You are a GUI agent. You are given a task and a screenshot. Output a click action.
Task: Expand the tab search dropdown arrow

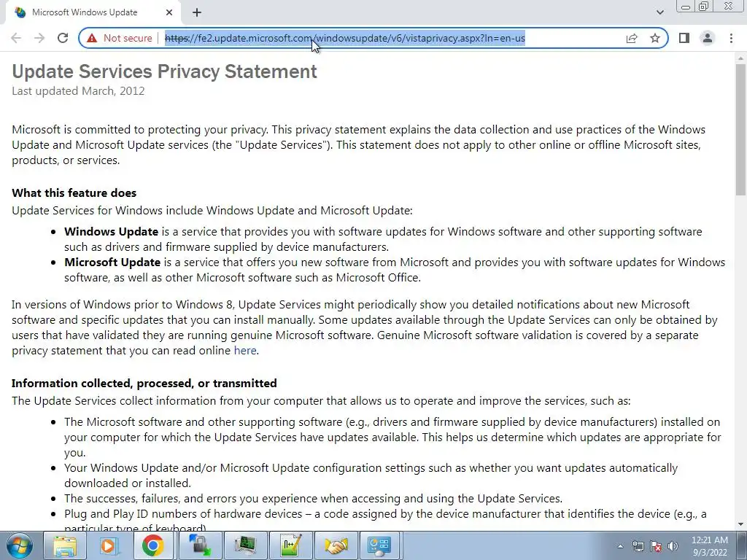pos(659,12)
